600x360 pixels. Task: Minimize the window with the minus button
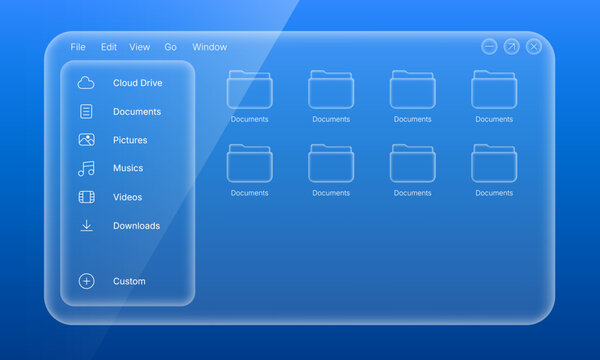point(489,47)
